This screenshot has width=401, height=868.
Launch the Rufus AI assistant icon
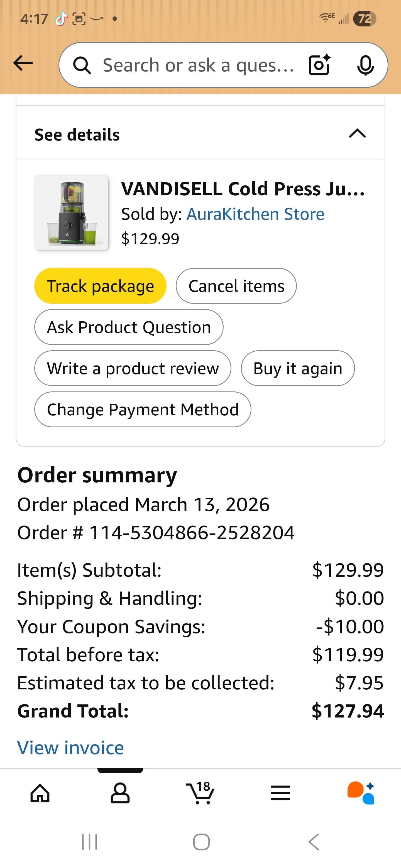pos(361,793)
